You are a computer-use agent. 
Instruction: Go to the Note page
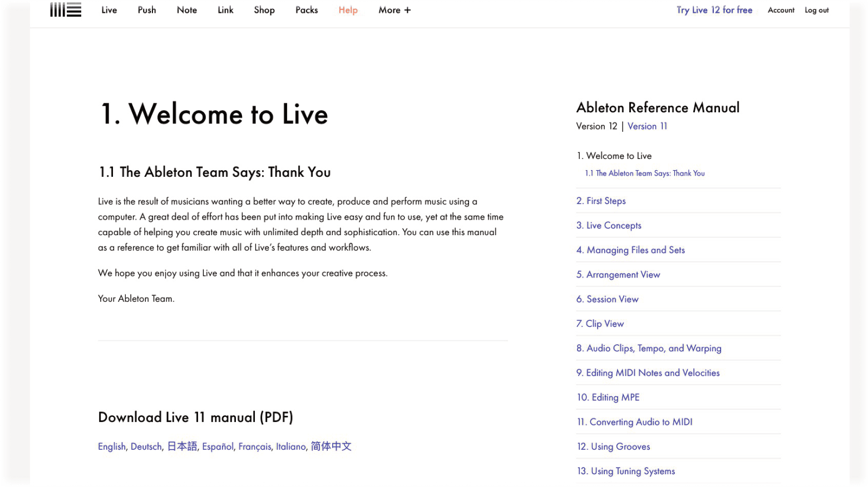coord(187,10)
